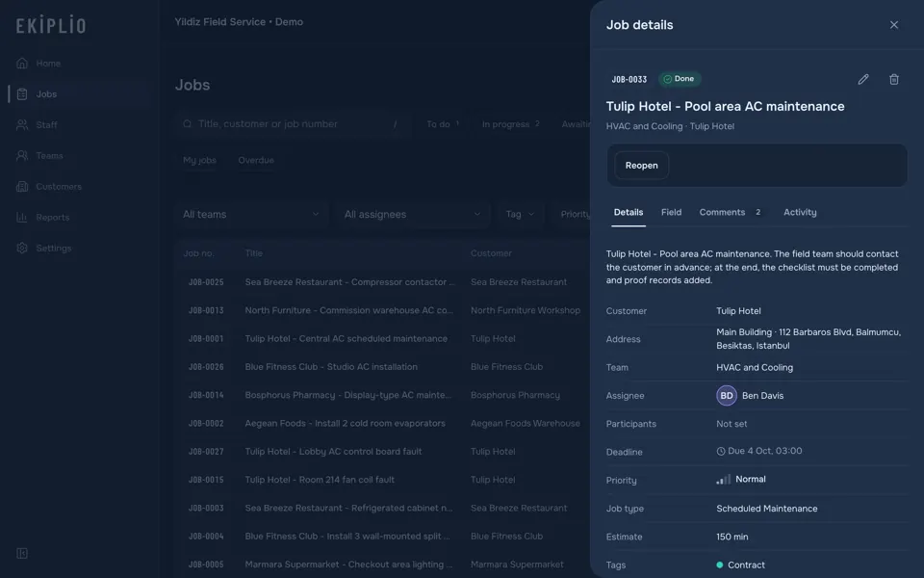Collapse sidebar with bottom panel icon
The width and height of the screenshot is (924, 578).
[x=22, y=553]
